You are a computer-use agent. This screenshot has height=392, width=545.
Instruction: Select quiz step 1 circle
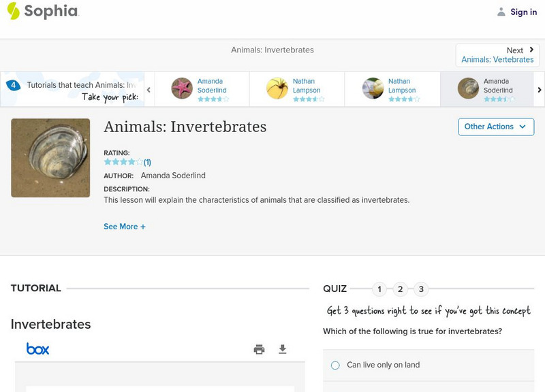point(379,289)
